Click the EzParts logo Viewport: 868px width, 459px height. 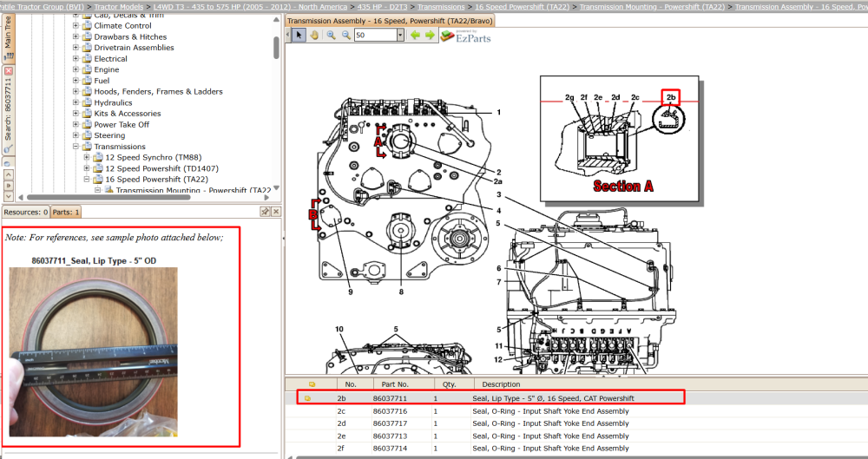tap(465, 36)
